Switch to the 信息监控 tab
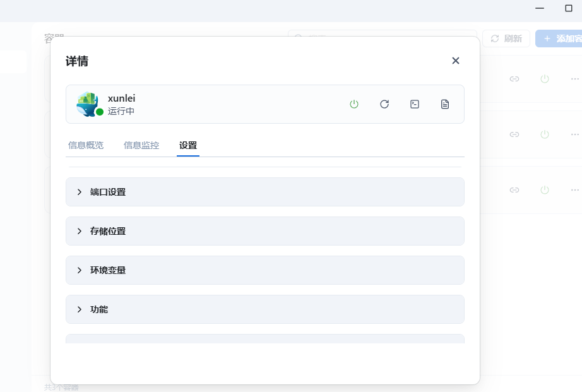The height and width of the screenshot is (392, 582). (141, 145)
